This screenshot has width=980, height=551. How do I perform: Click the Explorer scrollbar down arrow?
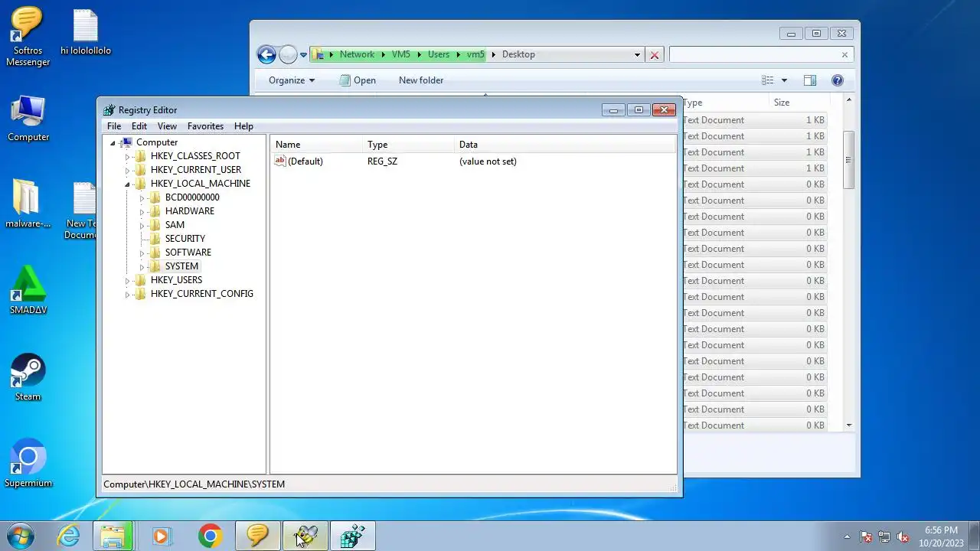848,425
